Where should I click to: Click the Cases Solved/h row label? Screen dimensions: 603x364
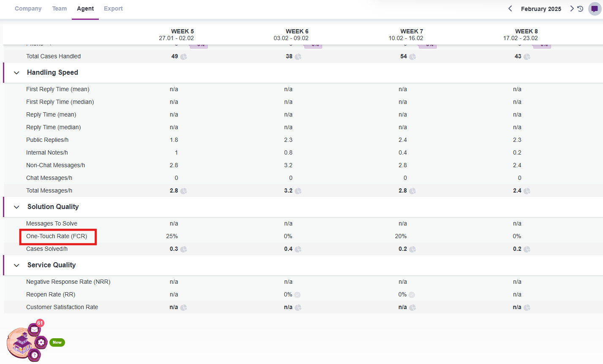[47, 249]
